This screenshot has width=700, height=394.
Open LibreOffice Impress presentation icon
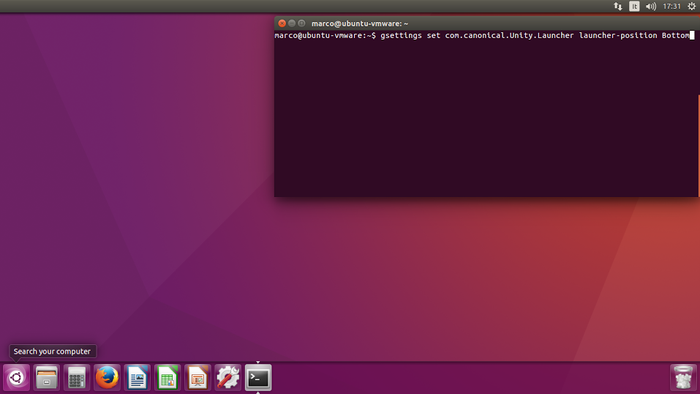tap(198, 377)
